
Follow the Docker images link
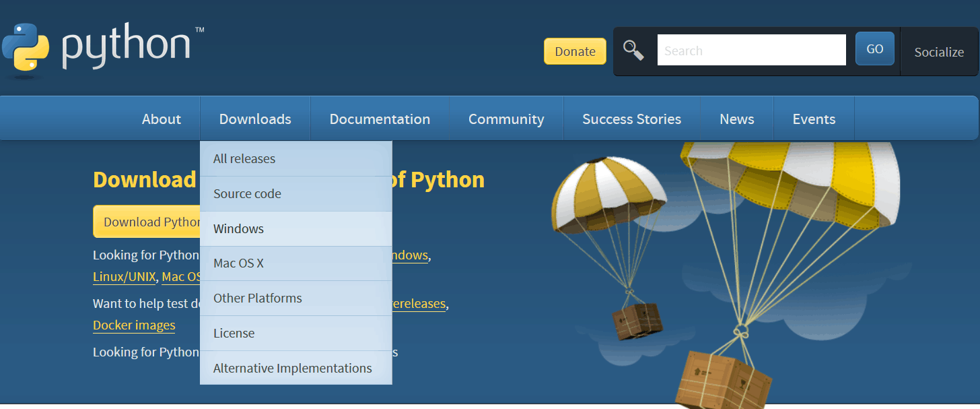tap(134, 325)
